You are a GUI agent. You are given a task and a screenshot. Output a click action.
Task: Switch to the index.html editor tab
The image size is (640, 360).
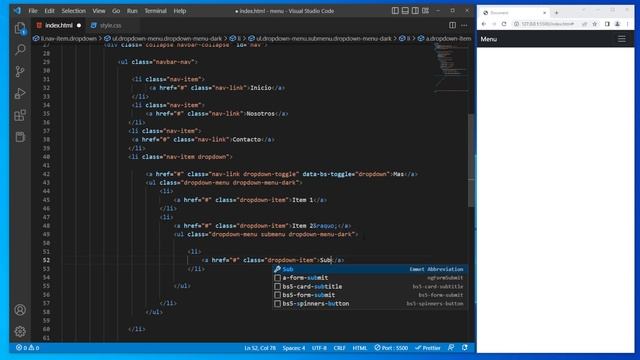point(58,25)
